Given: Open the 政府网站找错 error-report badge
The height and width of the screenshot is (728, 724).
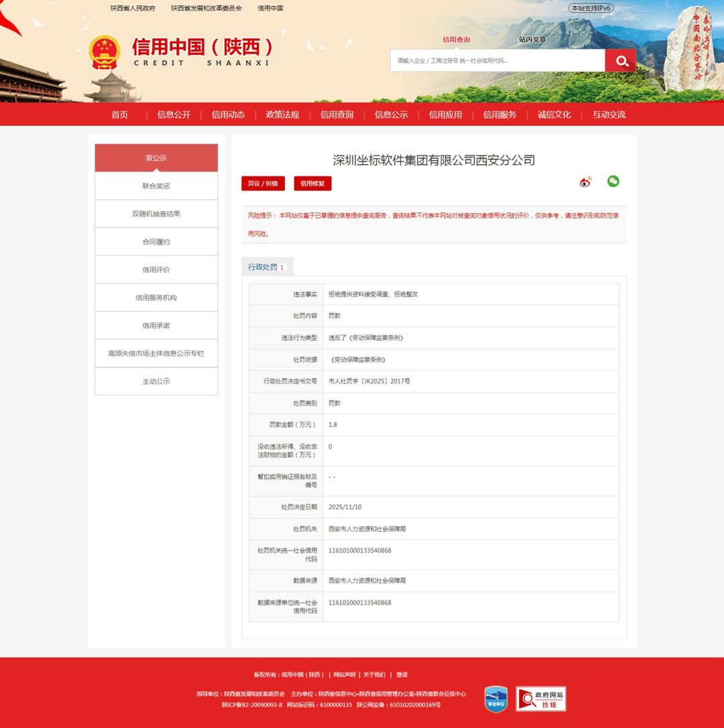Looking at the screenshot, I should pos(540,699).
